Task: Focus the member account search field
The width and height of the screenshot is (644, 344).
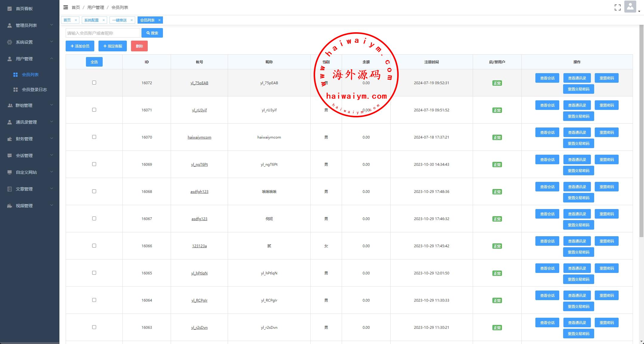Action: 103,33
